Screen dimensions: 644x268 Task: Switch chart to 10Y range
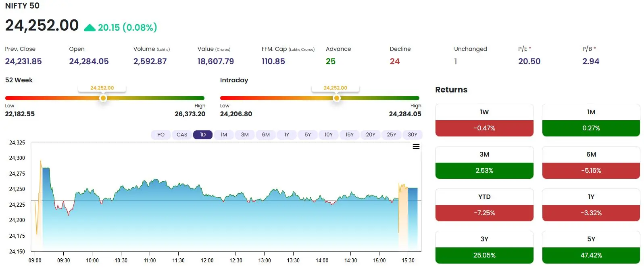tap(329, 134)
